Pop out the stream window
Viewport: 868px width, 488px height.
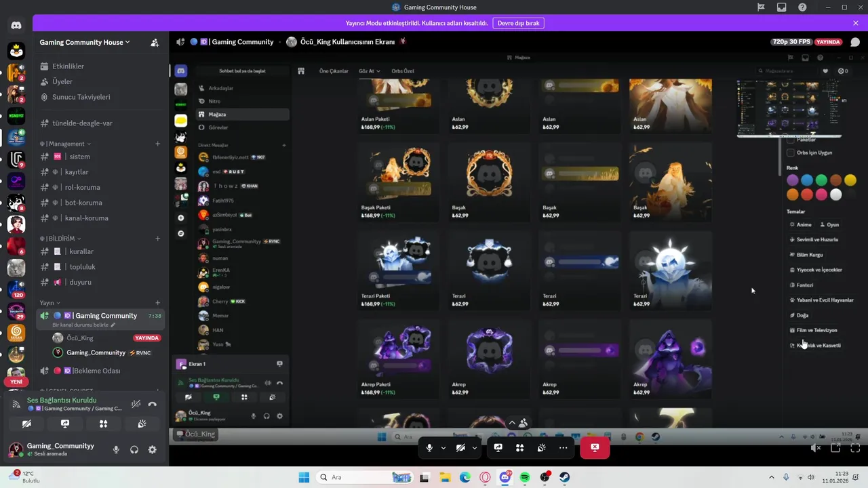point(835,448)
